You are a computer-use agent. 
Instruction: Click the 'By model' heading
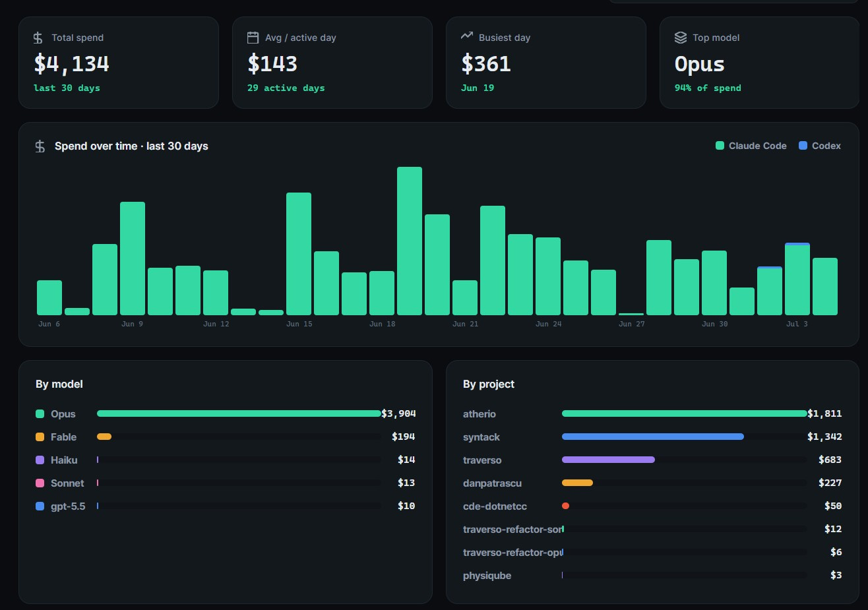click(x=59, y=384)
